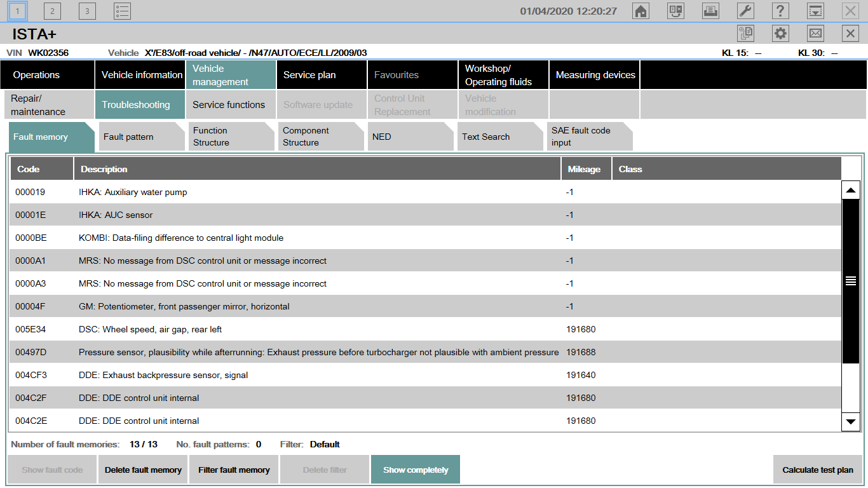The width and height of the screenshot is (868, 488).
Task: Open the Operations menu
Action: pyautogui.click(x=47, y=75)
